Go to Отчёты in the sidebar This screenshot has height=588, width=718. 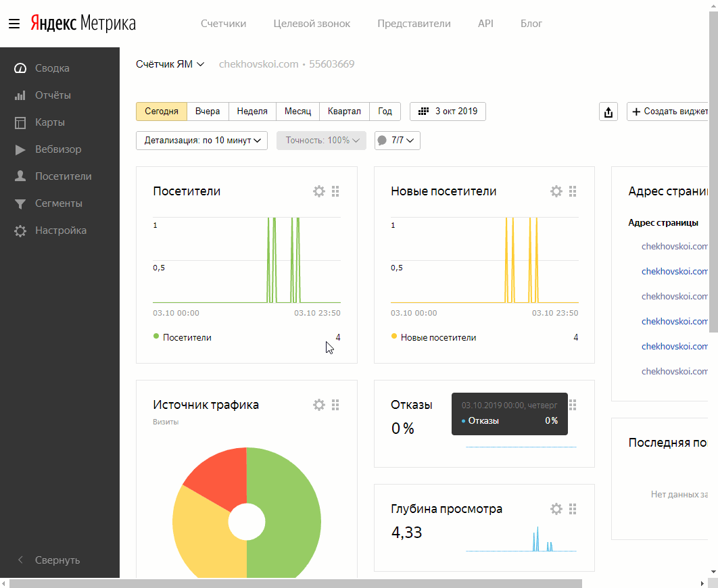point(53,95)
